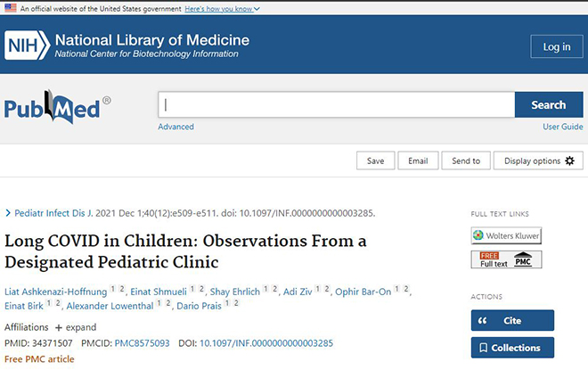Screen dimensions: 588x370
Task: Click the Email button
Action: [x=418, y=160]
